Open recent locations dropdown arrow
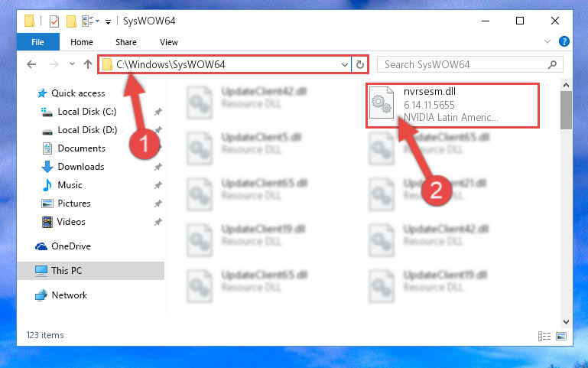This screenshot has width=588, height=368. tap(72, 64)
